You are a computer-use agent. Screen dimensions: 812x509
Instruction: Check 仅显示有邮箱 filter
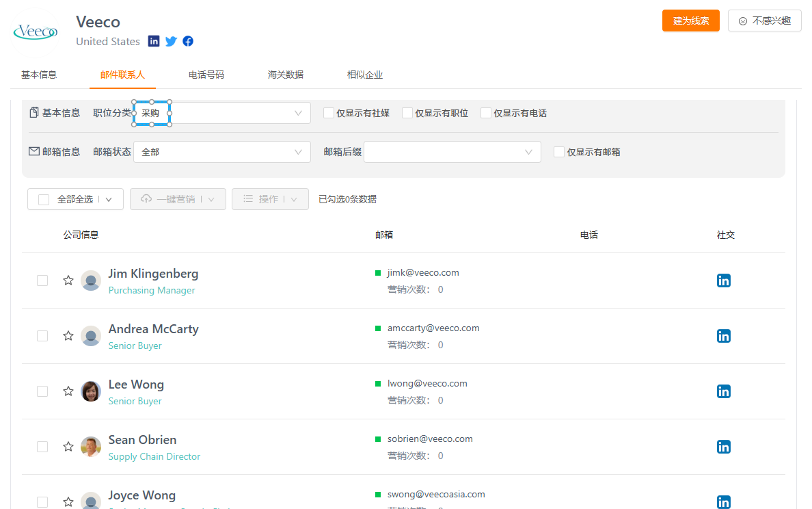pyautogui.click(x=559, y=152)
